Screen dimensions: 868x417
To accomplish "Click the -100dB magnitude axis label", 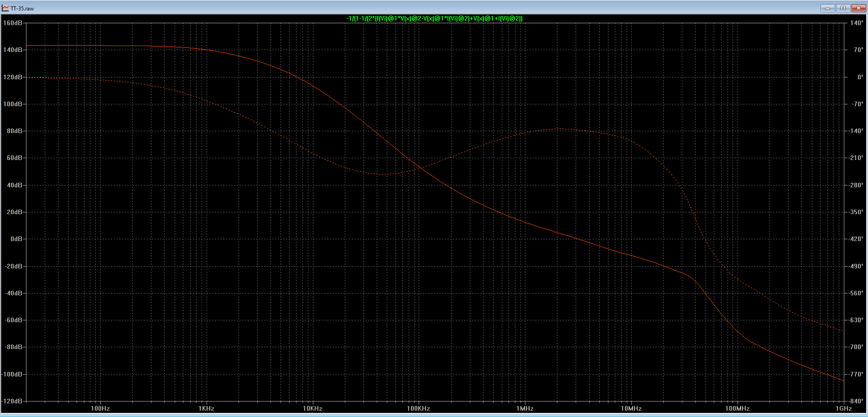I will click(11, 374).
